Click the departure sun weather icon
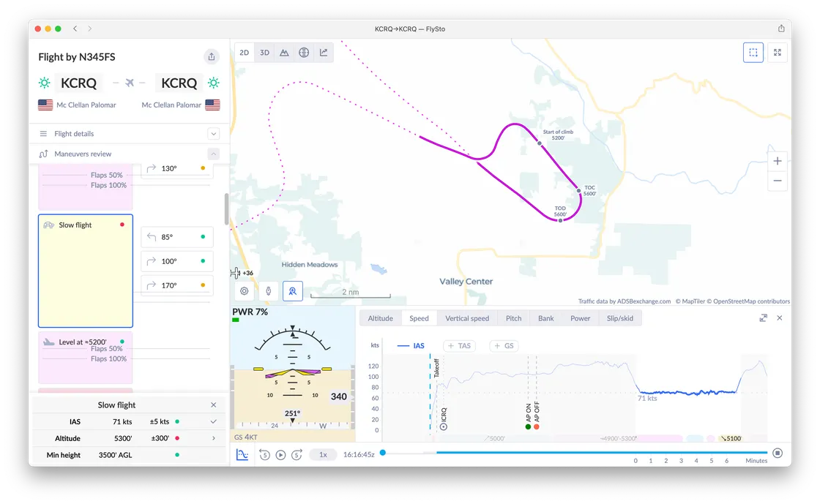 point(45,83)
